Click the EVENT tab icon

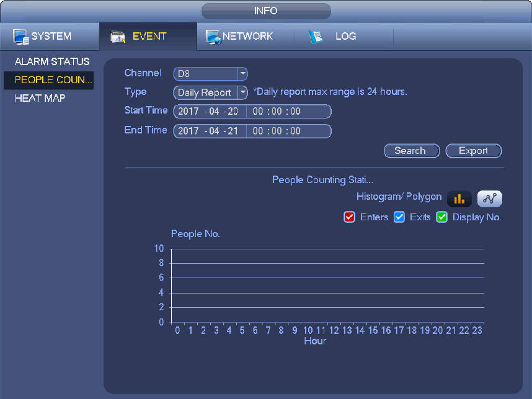click(118, 37)
